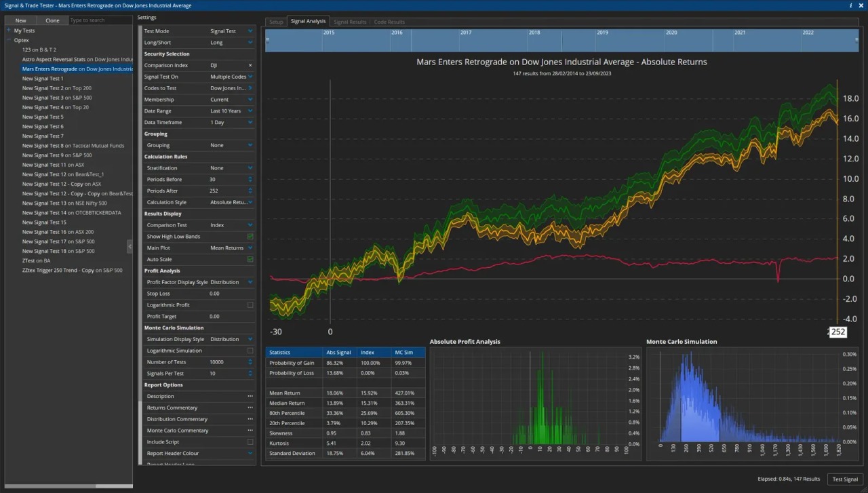
Task: Open Returns Commentary ellipsis editor
Action: 250,408
